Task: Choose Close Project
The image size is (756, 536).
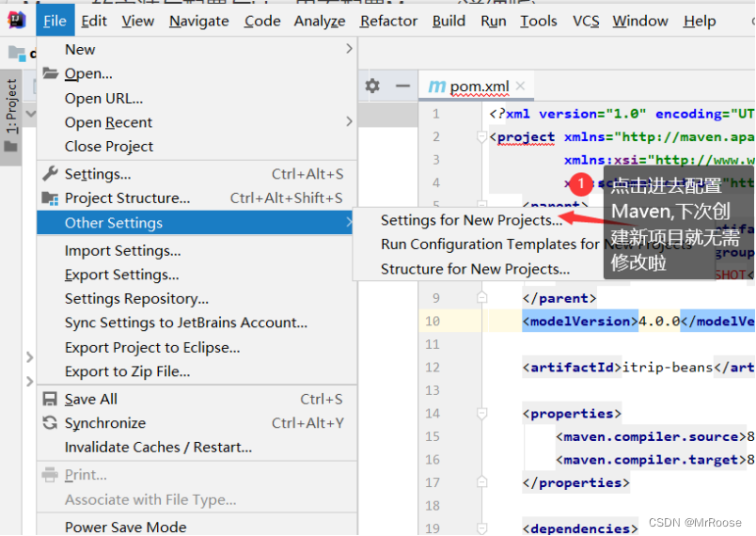Action: 197,146
